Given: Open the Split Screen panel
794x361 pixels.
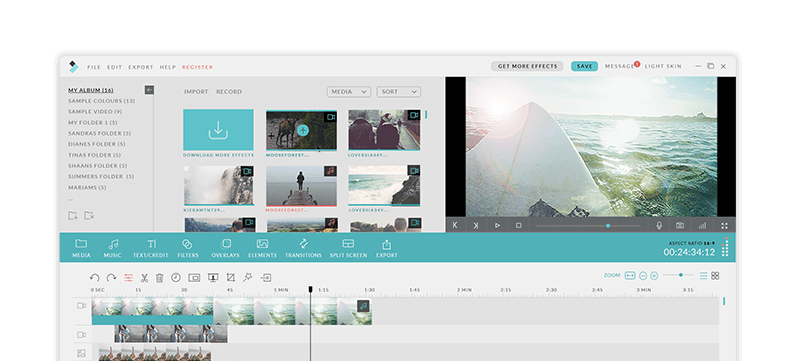Looking at the screenshot, I should 348,249.
